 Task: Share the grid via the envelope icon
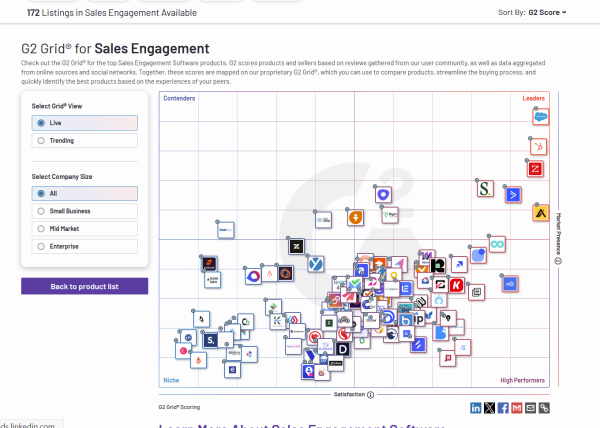pyautogui.click(x=530, y=408)
